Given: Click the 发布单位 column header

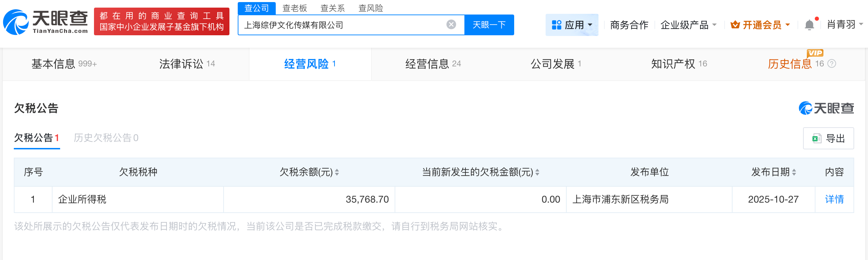Looking at the screenshot, I should point(649,172).
